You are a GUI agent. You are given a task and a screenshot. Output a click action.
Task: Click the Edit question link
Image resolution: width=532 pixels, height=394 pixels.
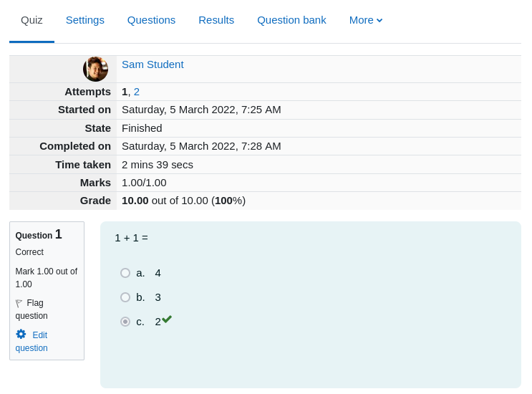point(32,342)
